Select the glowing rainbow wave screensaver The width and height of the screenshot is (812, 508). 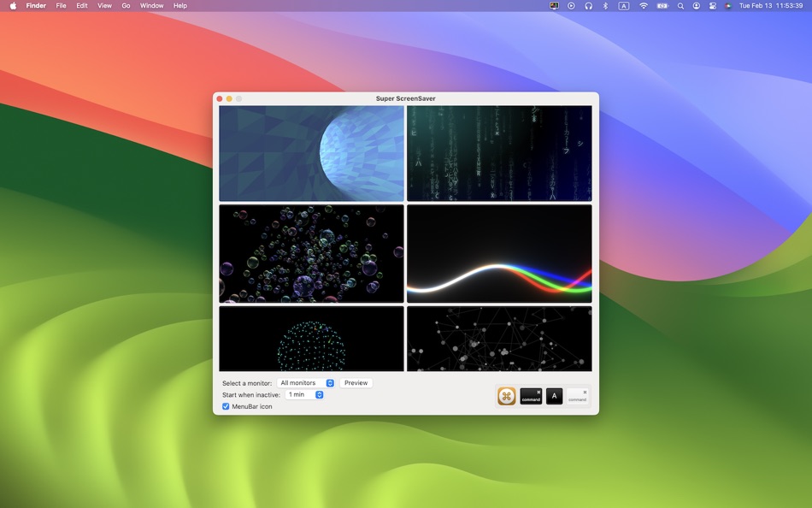pos(499,253)
